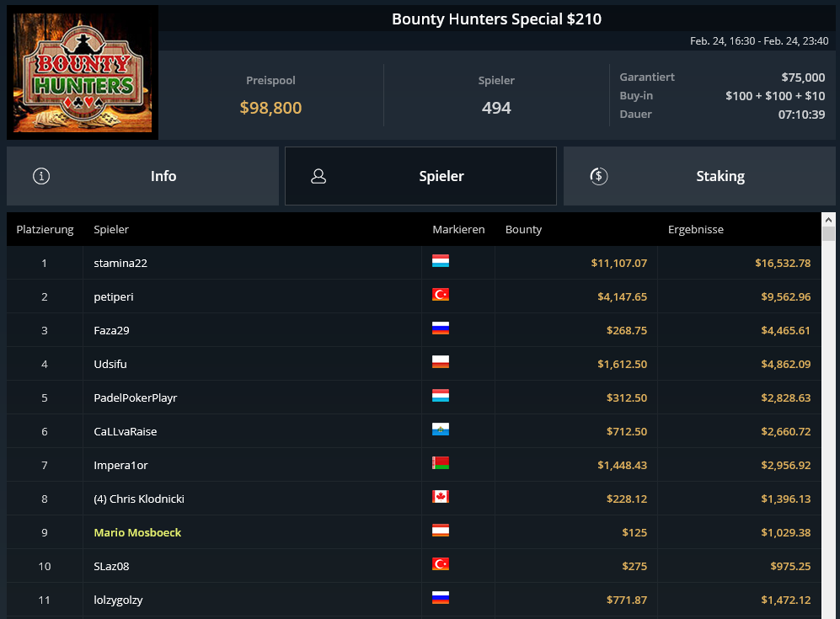Click the scrollbar up arrow
Image resolution: width=840 pixels, height=619 pixels.
(828, 220)
